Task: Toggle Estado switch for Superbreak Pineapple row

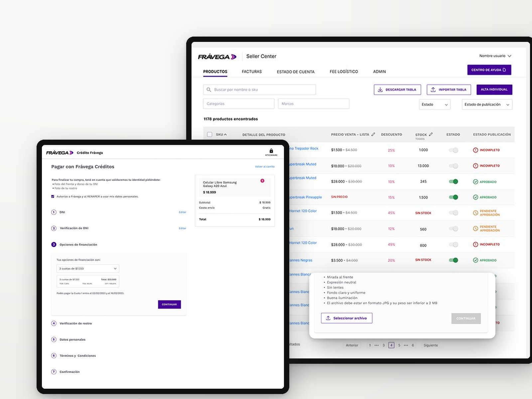Action: click(454, 197)
